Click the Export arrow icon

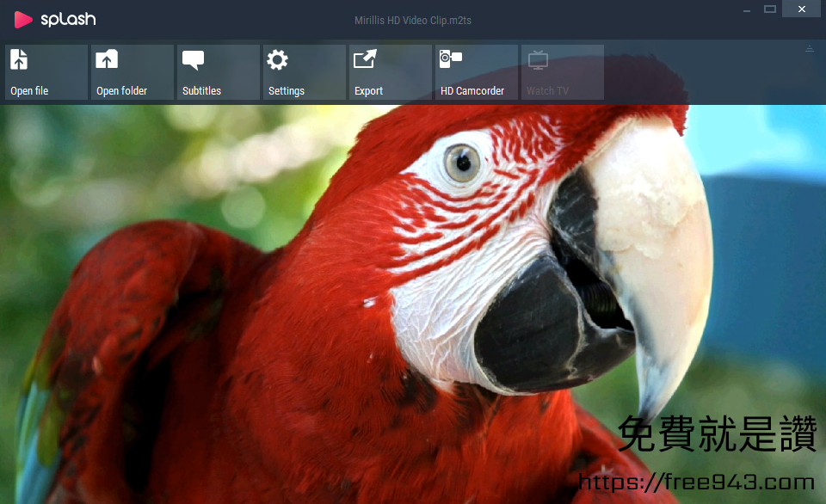pyautogui.click(x=365, y=59)
